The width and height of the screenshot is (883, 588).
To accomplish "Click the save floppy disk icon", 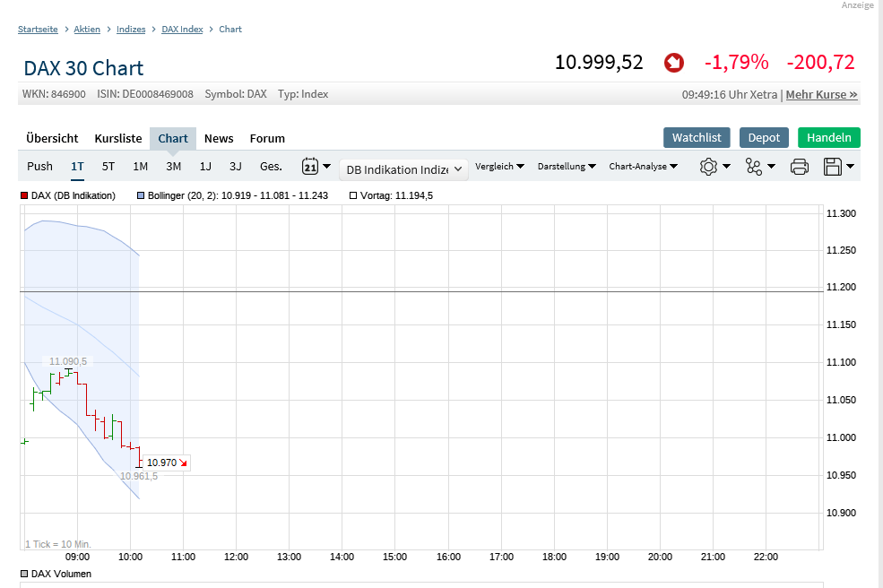I will 832,167.
